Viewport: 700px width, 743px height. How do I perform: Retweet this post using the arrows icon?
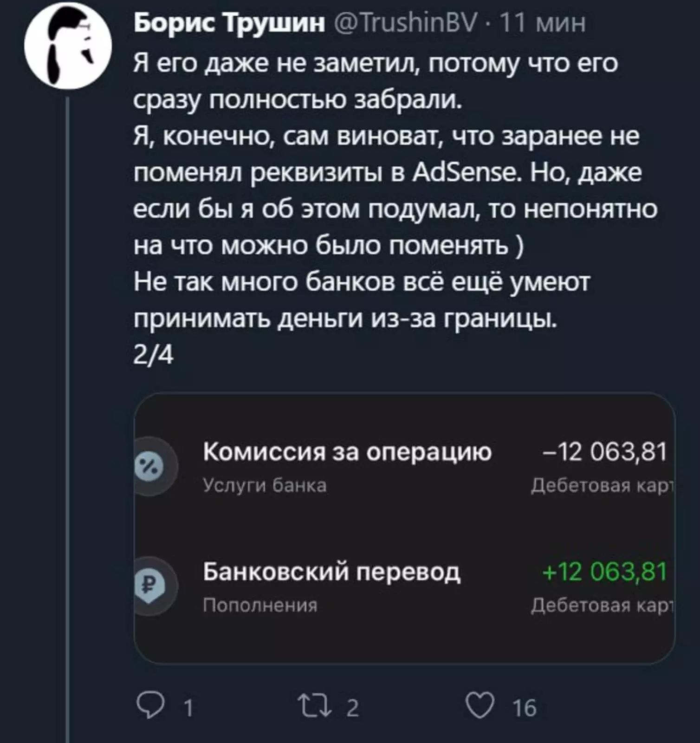click(315, 707)
